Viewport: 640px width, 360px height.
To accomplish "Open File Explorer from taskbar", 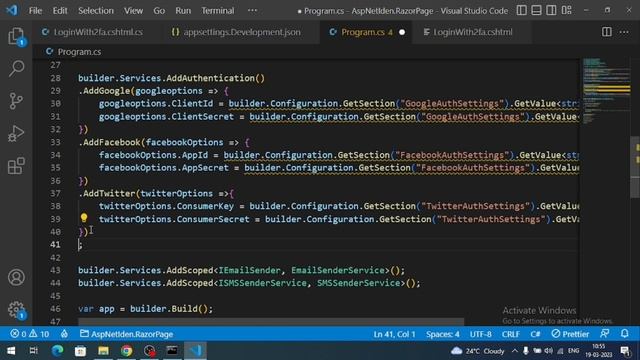I will (103, 351).
